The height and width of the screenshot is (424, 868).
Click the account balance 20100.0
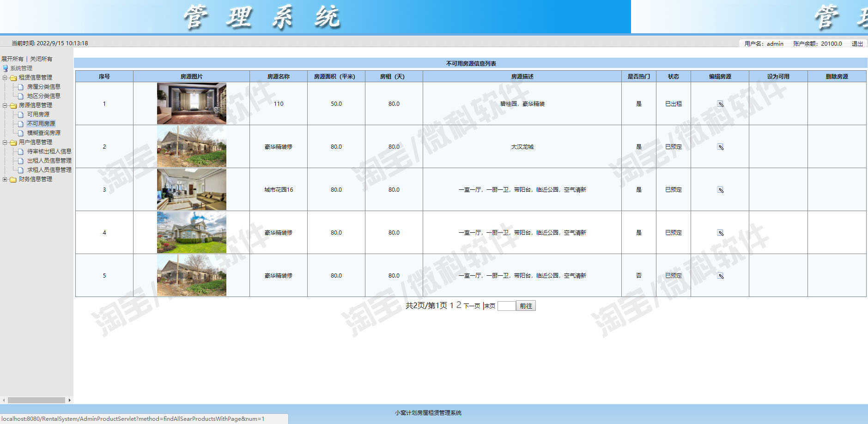pos(832,43)
